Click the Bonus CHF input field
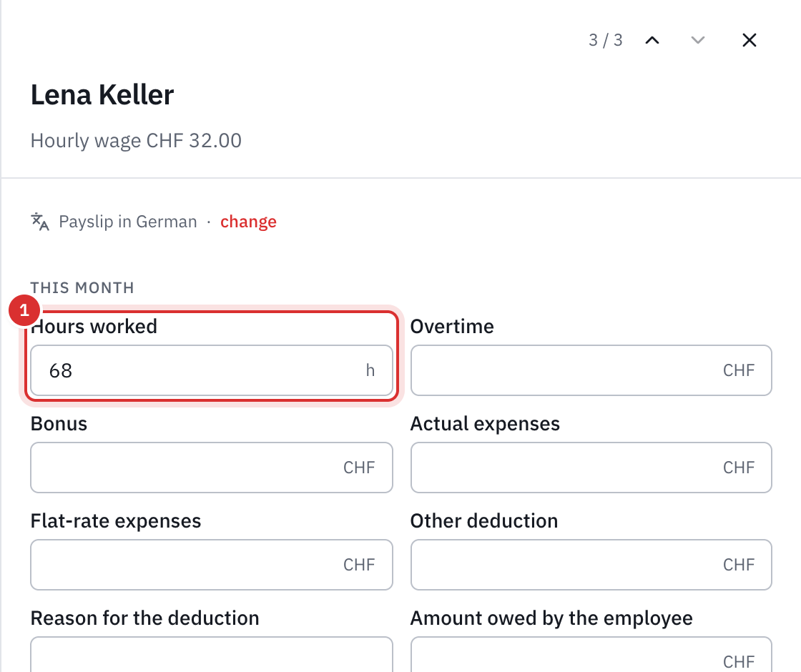This screenshot has height=672, width=801. tap(212, 468)
